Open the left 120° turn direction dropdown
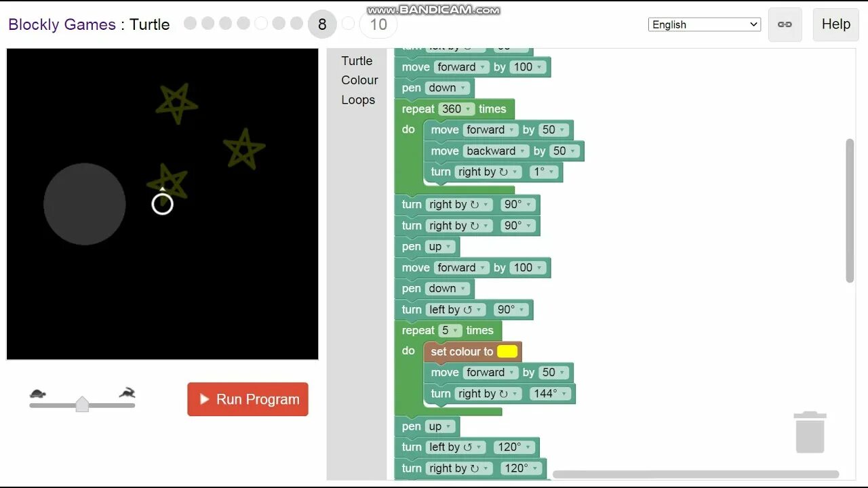Viewport: 868px width, 488px height. tap(455, 447)
